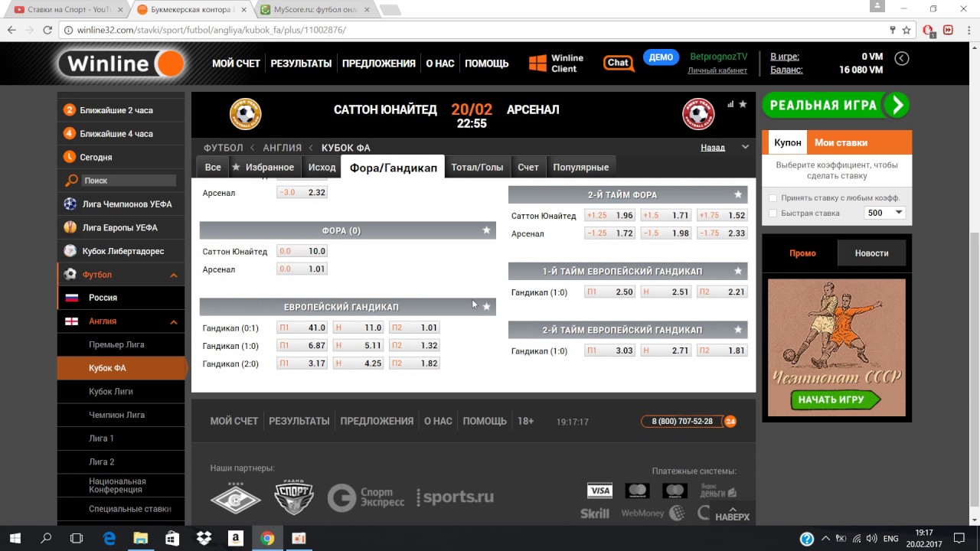Favorite 2-Й ТАЙМ ЕВРОПЕЙСКИЙ ГАНДИКАП star
The height and width of the screenshot is (551, 980).
coord(738,330)
